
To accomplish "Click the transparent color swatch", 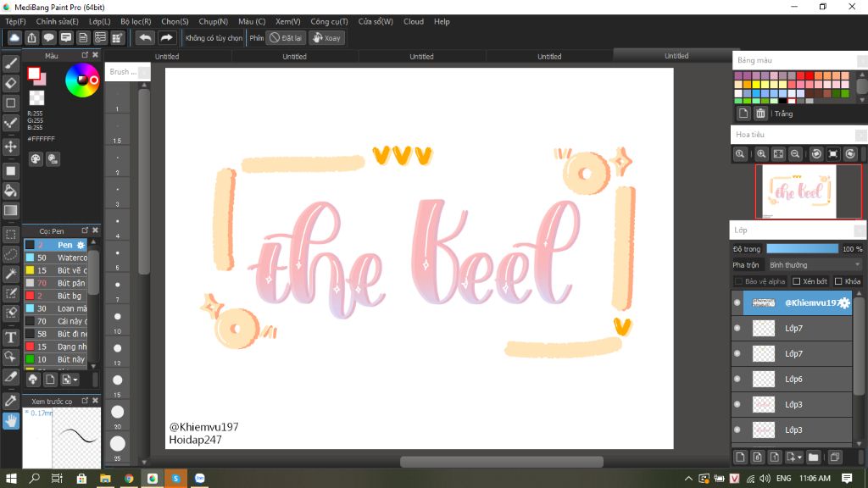I will click(x=36, y=98).
